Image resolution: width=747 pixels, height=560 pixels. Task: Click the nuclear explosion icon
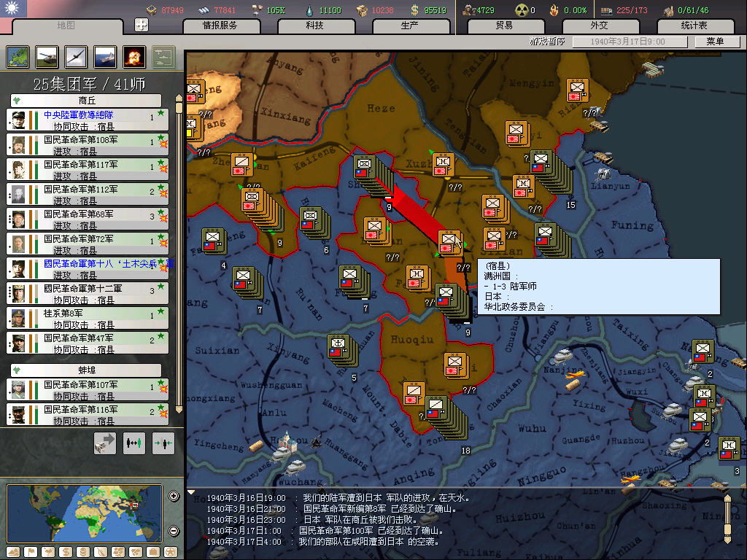(134, 57)
